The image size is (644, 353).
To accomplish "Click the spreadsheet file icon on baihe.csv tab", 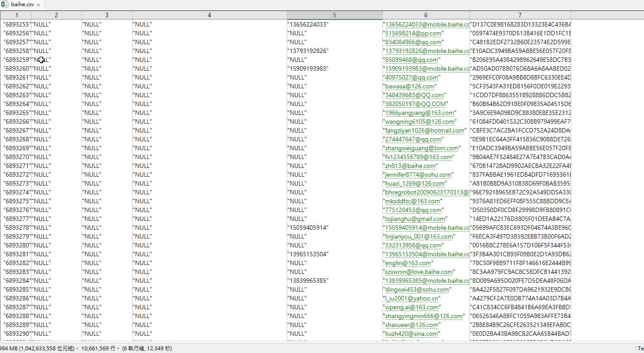I will click(4, 4).
